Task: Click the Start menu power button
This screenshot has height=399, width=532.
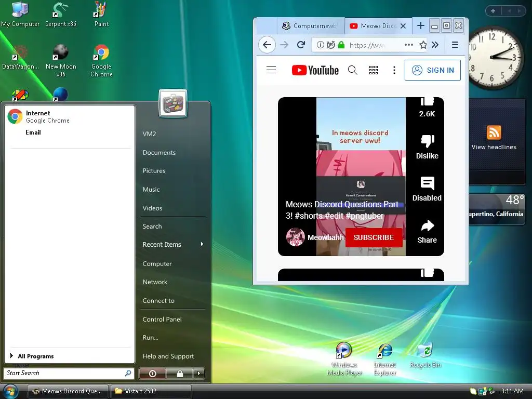Action: click(152, 374)
